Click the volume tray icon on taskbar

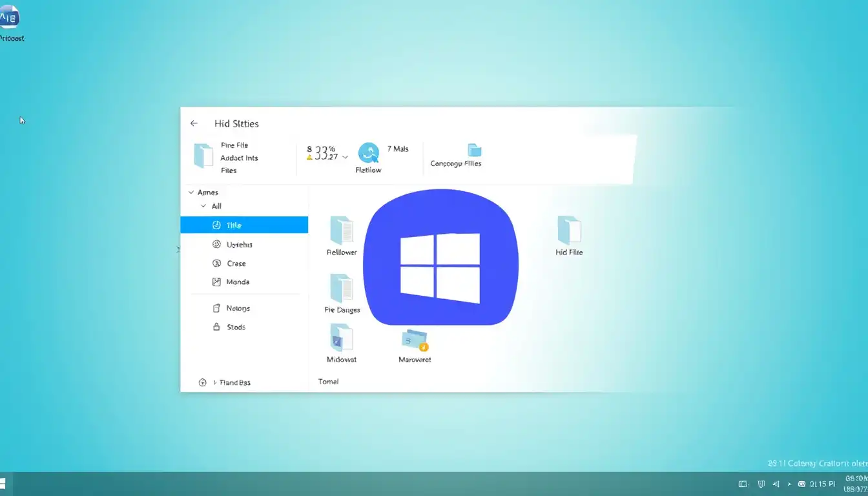pos(776,484)
